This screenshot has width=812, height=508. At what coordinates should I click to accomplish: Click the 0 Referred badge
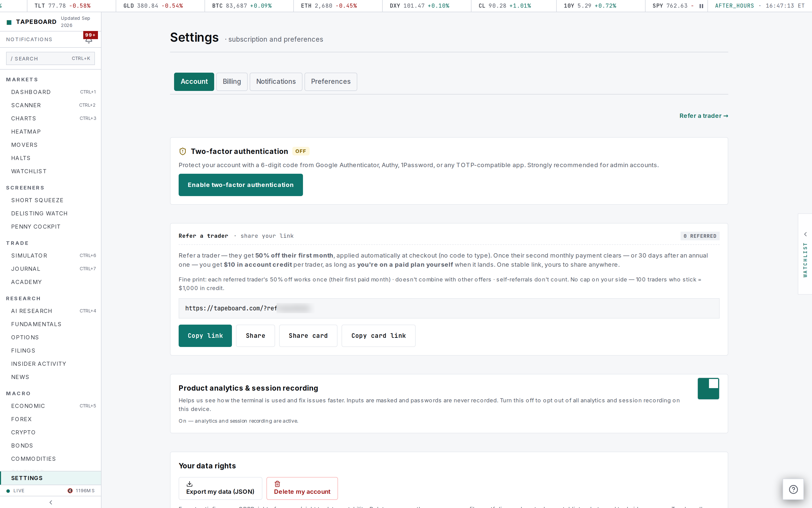[700, 236]
